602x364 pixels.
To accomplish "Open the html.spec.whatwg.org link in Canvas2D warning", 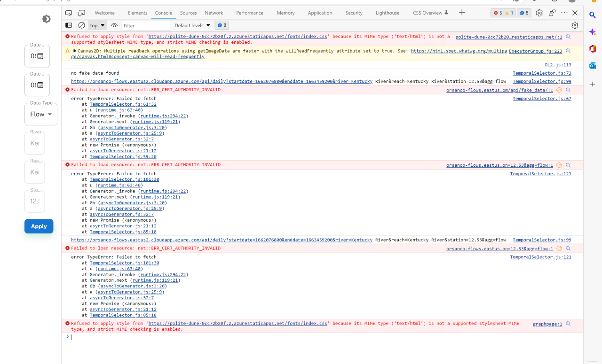I will [x=459, y=51].
